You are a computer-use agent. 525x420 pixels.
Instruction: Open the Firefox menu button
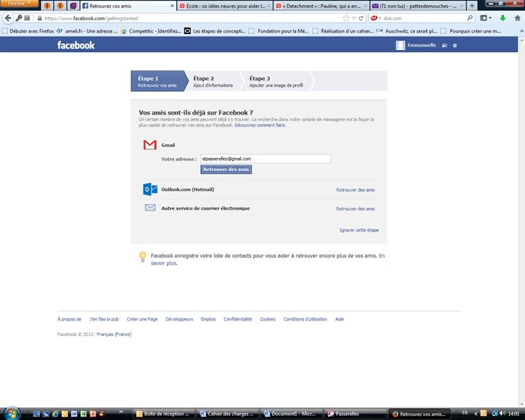coord(18,3)
